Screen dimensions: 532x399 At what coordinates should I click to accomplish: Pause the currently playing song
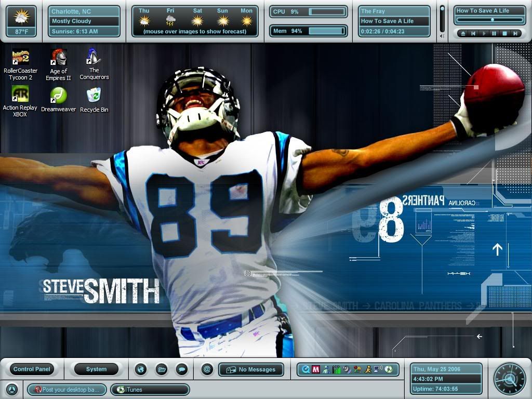click(x=494, y=33)
